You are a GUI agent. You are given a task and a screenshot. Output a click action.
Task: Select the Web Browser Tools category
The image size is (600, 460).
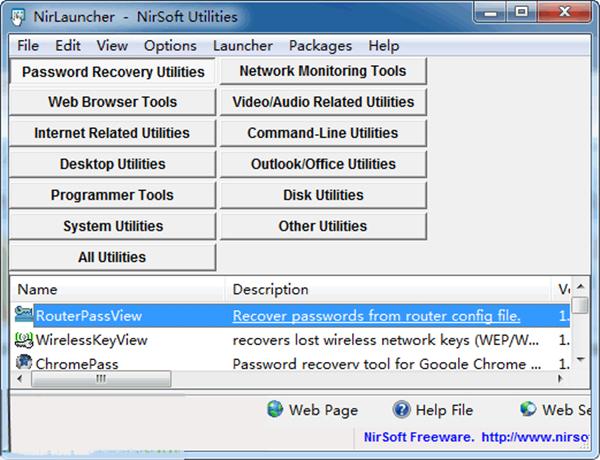point(112,102)
